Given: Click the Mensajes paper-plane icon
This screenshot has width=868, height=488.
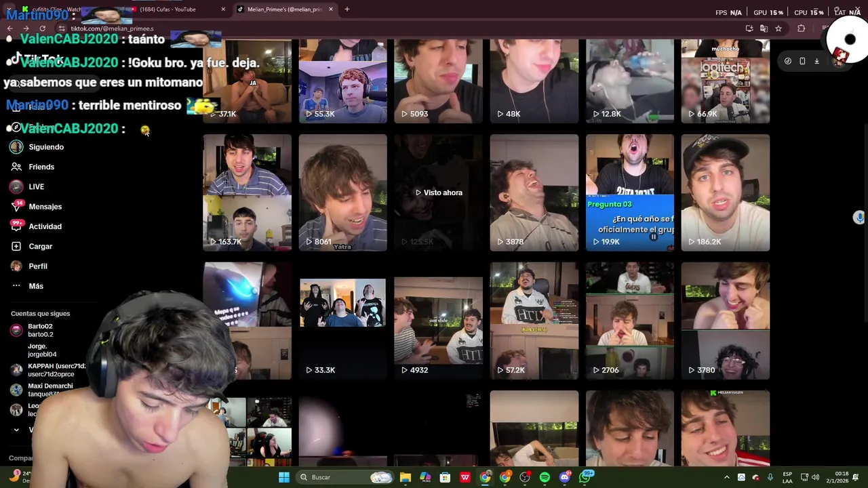Looking at the screenshot, I should 16,207.
